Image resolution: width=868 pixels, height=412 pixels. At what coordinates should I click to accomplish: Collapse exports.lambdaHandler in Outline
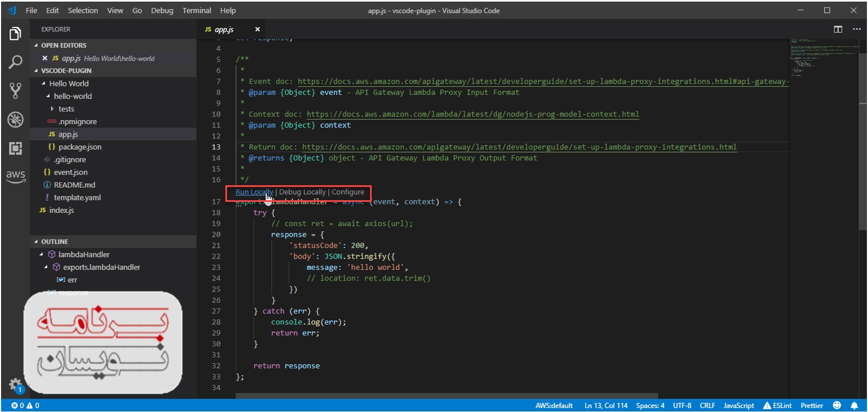46,267
